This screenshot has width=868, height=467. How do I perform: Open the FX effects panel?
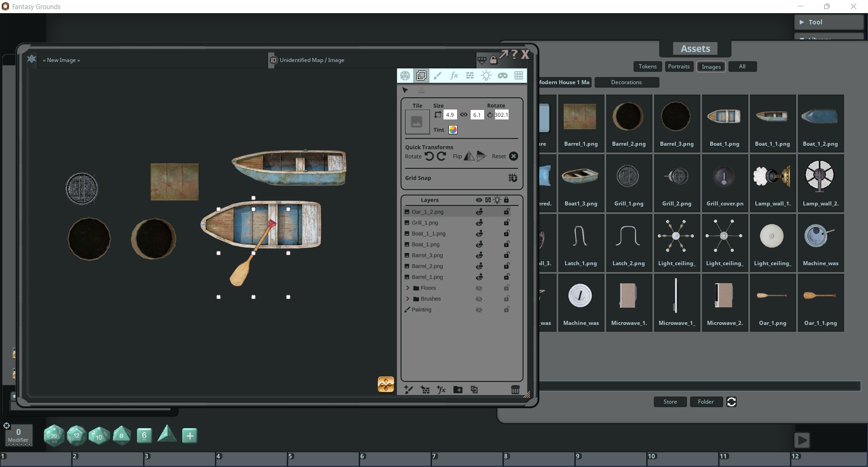453,76
